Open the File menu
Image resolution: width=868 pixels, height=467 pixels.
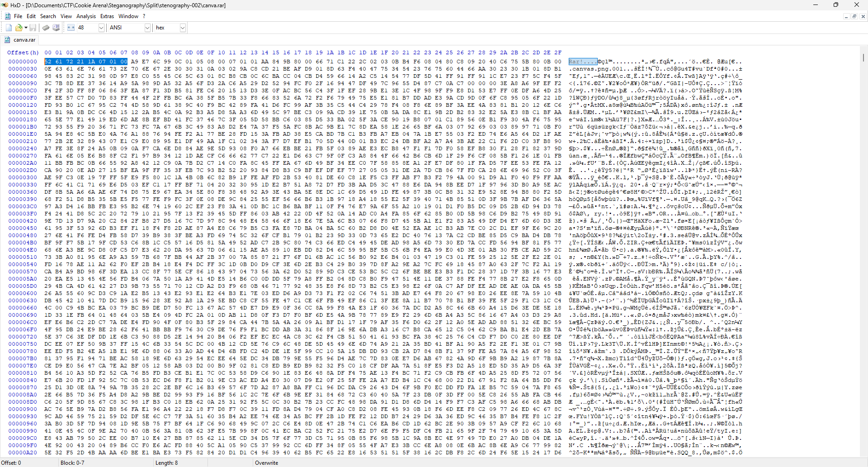point(18,16)
